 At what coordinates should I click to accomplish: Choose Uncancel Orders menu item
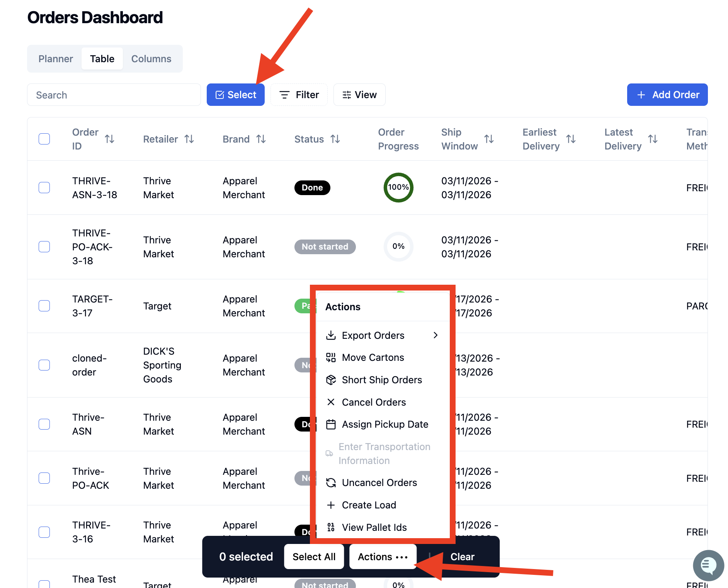[383, 483]
